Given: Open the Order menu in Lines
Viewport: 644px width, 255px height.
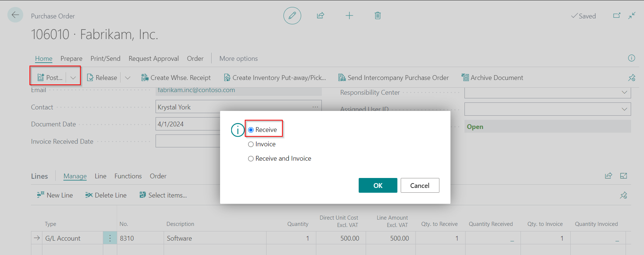Looking at the screenshot, I should click(x=158, y=176).
